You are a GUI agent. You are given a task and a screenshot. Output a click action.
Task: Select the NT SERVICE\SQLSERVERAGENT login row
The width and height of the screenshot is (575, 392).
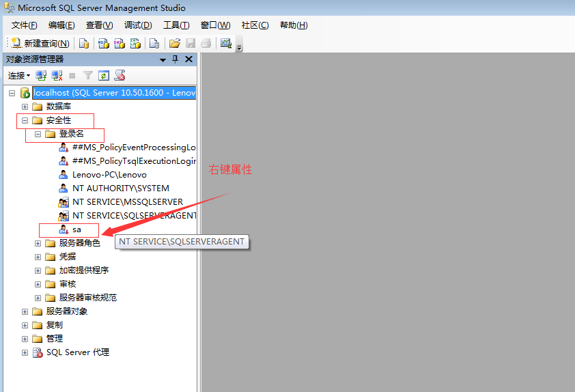134,216
